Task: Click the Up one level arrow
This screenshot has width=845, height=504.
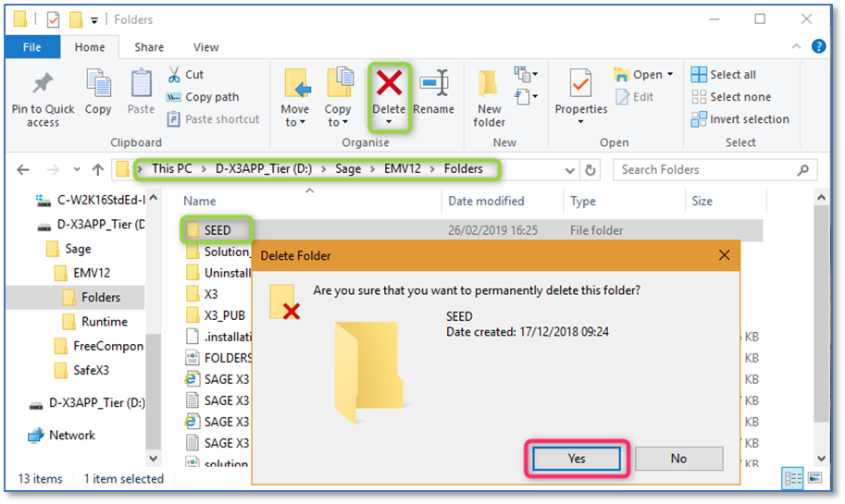Action: click(97, 170)
